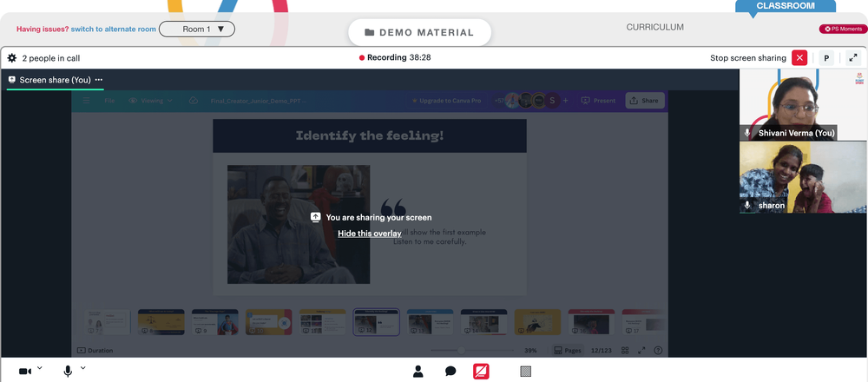Toggle Canva Pages button
The height and width of the screenshot is (382, 868).
(x=568, y=351)
